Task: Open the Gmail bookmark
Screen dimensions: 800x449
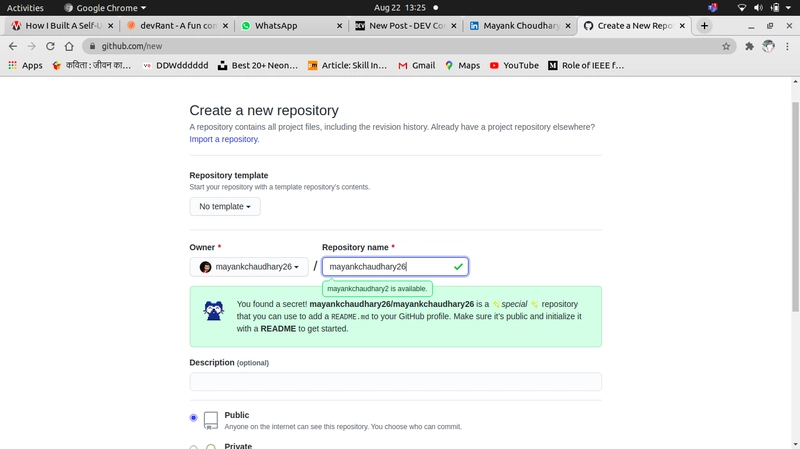Action: tap(416, 65)
